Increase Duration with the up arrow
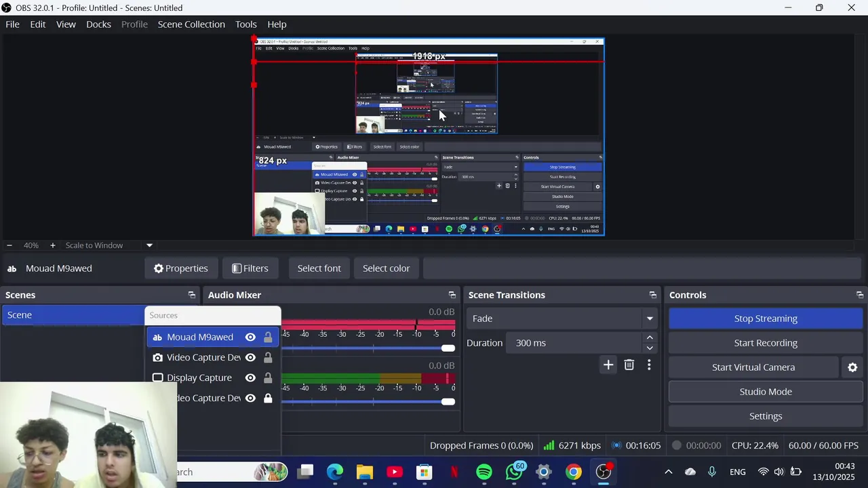Screen dimensions: 868x488 tap(650, 338)
